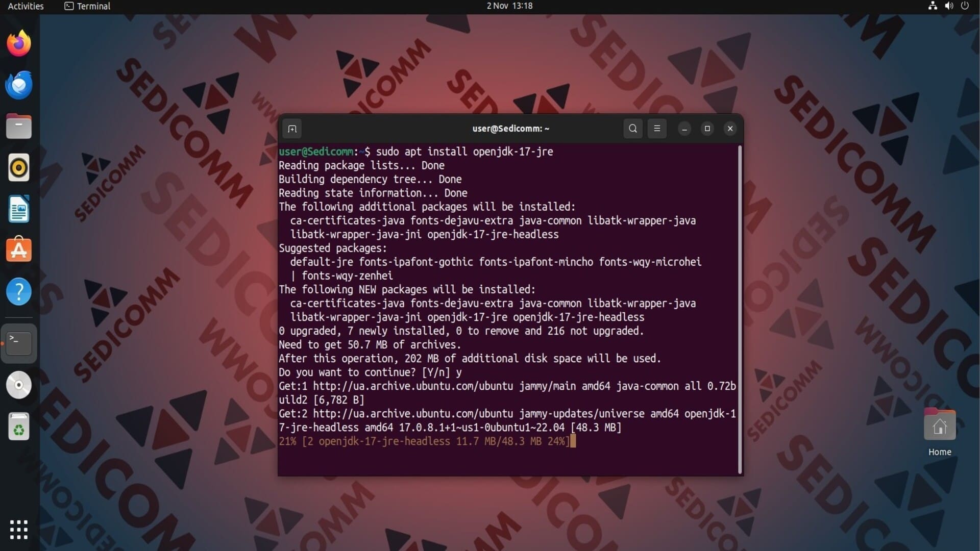Open the power menu icon
980x551 pixels.
[965, 6]
